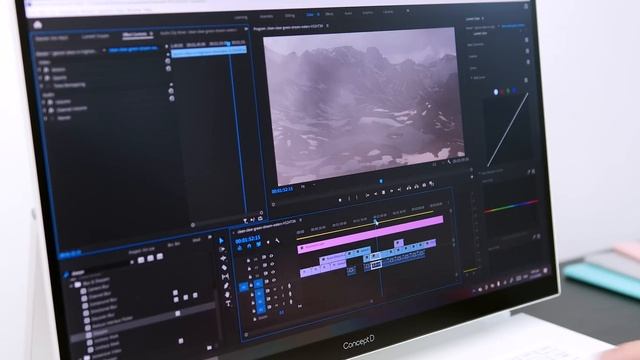Reset the Opacity effect in Effect Controls
This screenshot has height=360, width=640.
coord(168,69)
